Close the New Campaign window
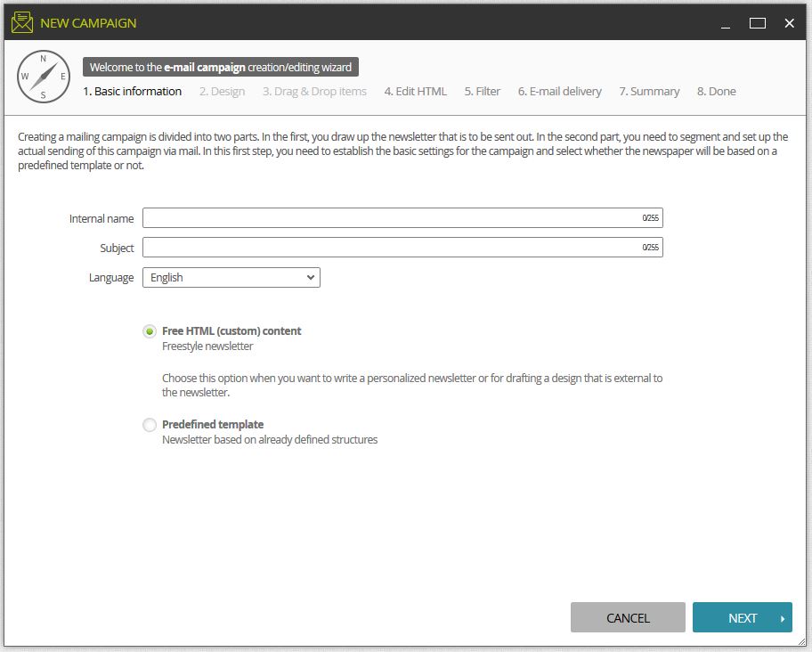The image size is (812, 652). (789, 23)
